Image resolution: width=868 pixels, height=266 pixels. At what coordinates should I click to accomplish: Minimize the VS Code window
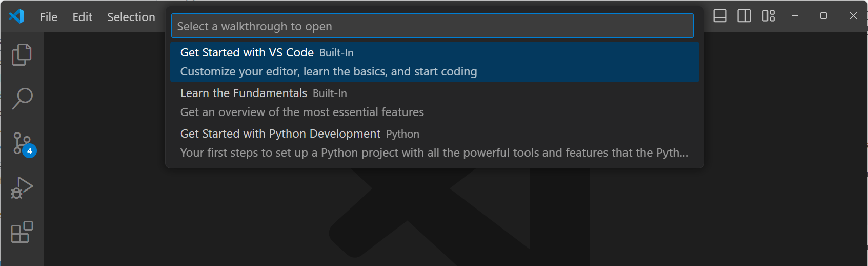pyautogui.click(x=795, y=16)
